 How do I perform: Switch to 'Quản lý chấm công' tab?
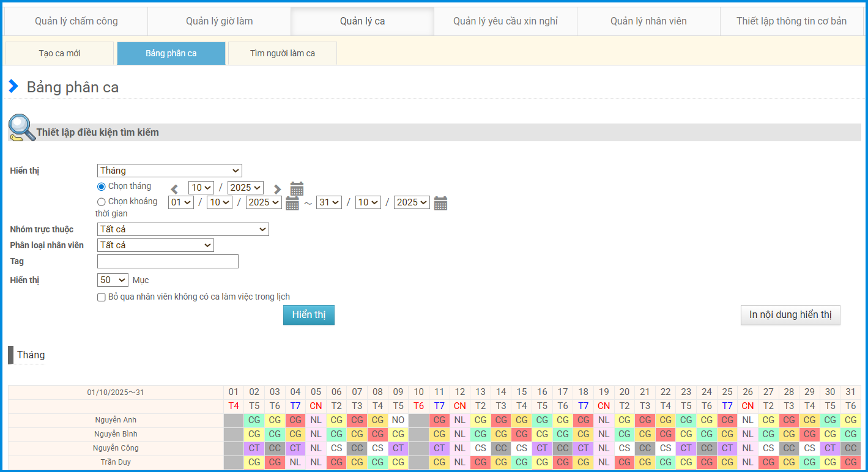[76, 21]
